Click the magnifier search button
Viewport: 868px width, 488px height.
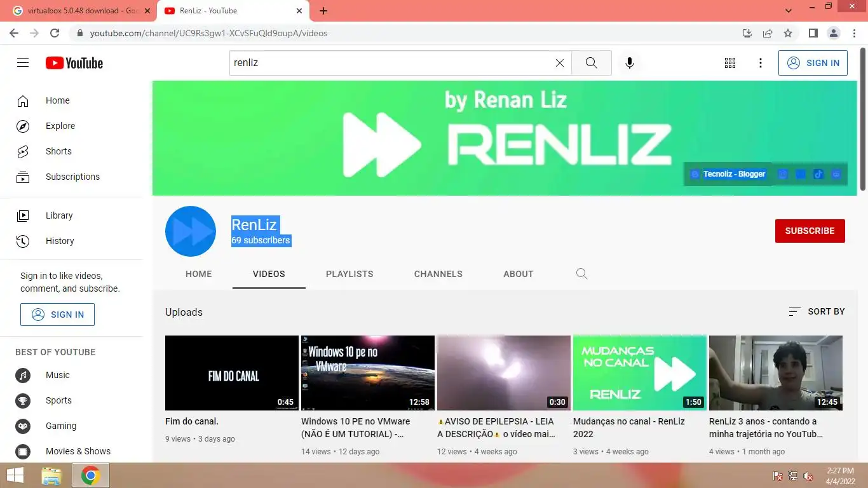591,63
